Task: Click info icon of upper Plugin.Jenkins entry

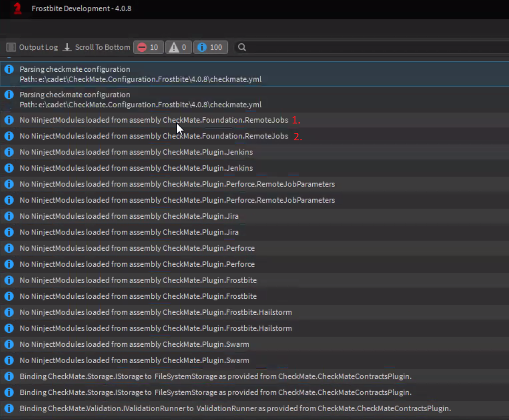Action: (9, 152)
